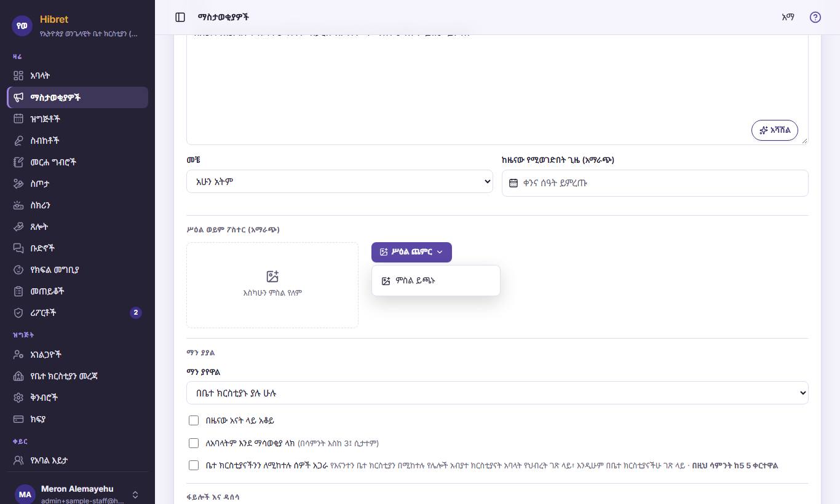Screen dimensions: 840x504
Task: Click the megaphone icon for ማስታወቂያዎች
Action: (18, 97)
